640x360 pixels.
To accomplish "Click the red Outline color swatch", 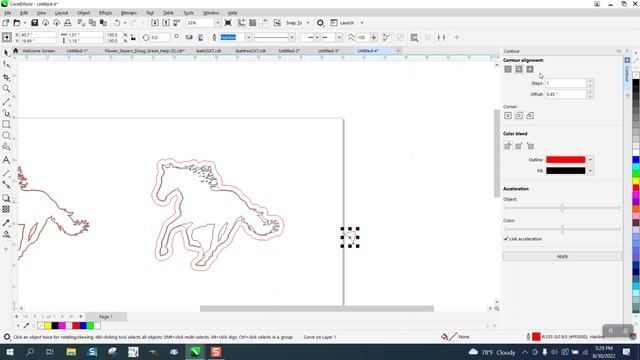I will (565, 160).
